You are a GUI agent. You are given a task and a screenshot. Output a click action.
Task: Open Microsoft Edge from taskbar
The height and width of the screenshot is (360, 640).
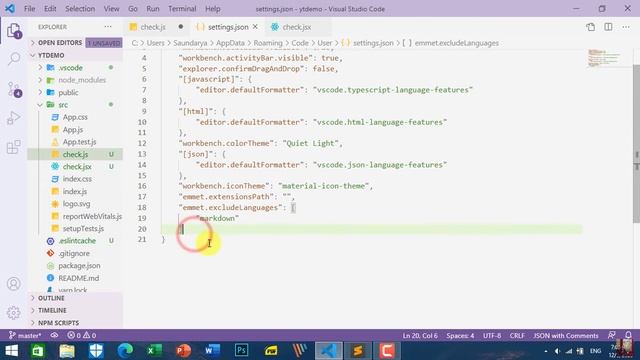tap(125, 351)
